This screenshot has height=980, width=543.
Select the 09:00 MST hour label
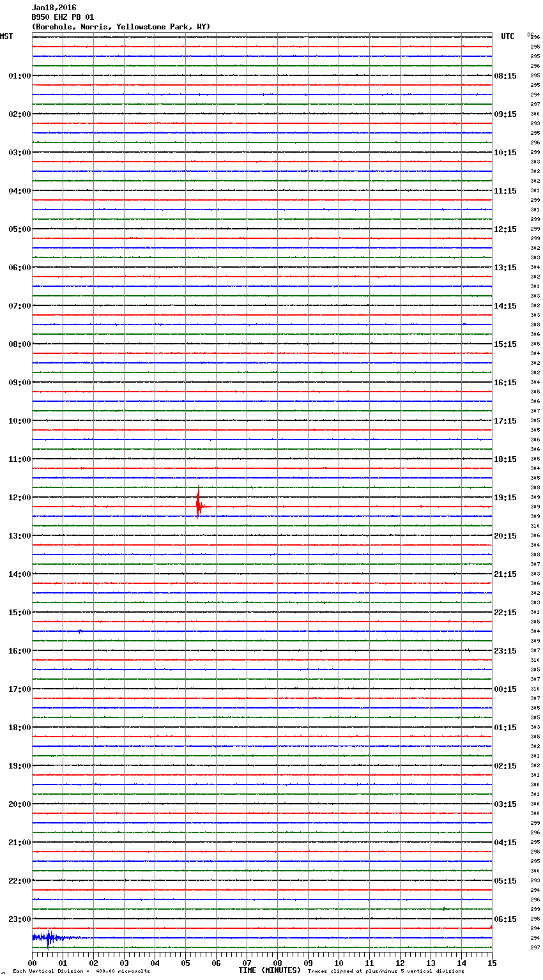[20, 383]
